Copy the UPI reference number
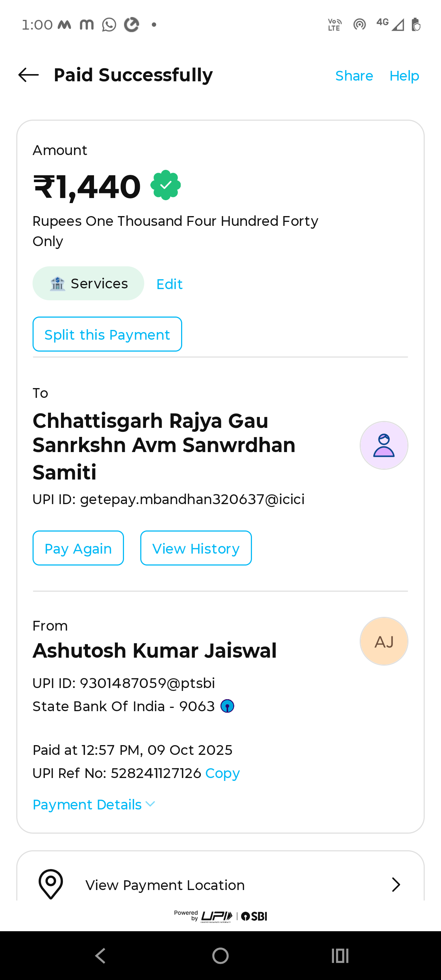The height and width of the screenshot is (980, 441). coord(222,773)
